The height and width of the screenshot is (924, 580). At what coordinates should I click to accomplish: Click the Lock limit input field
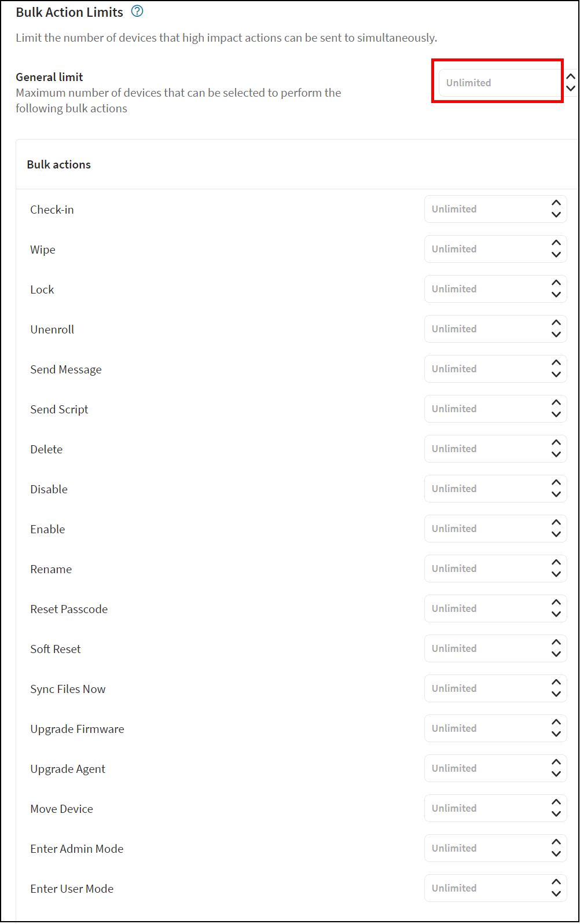(486, 289)
